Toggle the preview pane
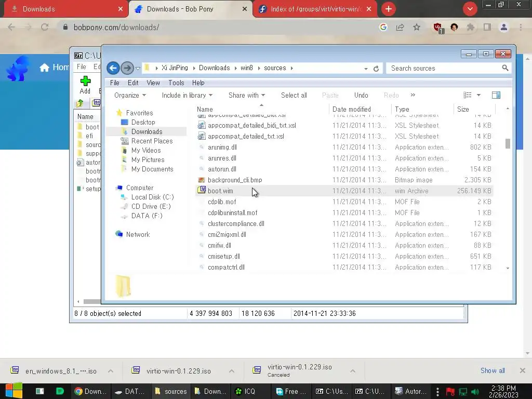Image resolution: width=532 pixels, height=399 pixels. pyautogui.click(x=496, y=95)
